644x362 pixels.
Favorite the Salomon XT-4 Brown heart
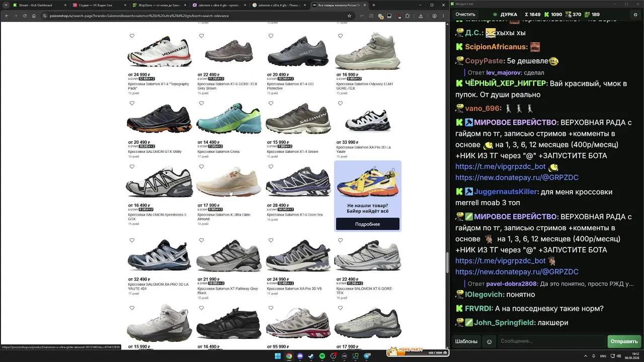(271, 103)
